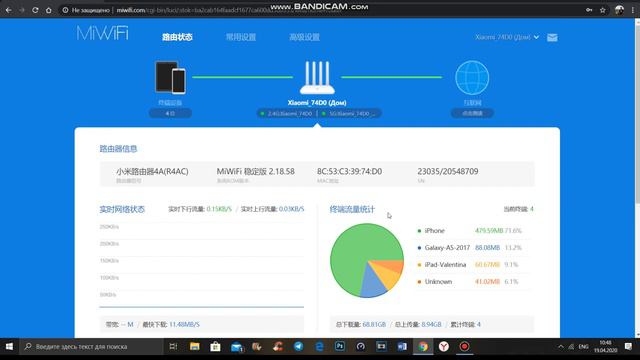Click the Windows taskbar search box
Screen dimensions: 640x360
coord(92,347)
